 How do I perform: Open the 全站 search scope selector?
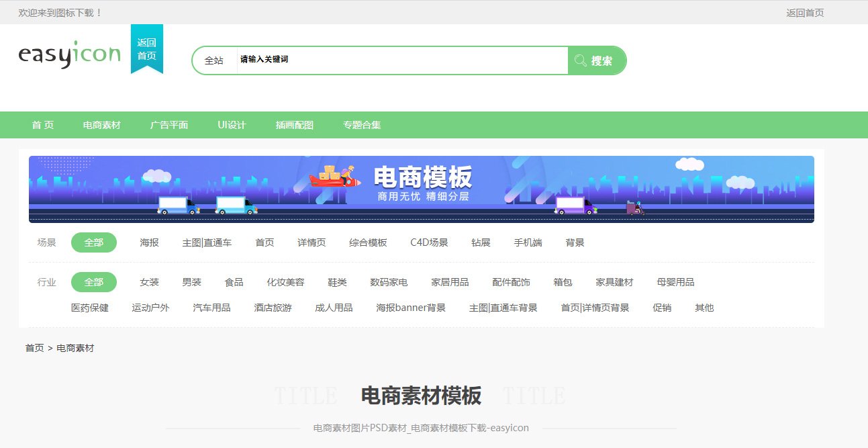tap(214, 60)
